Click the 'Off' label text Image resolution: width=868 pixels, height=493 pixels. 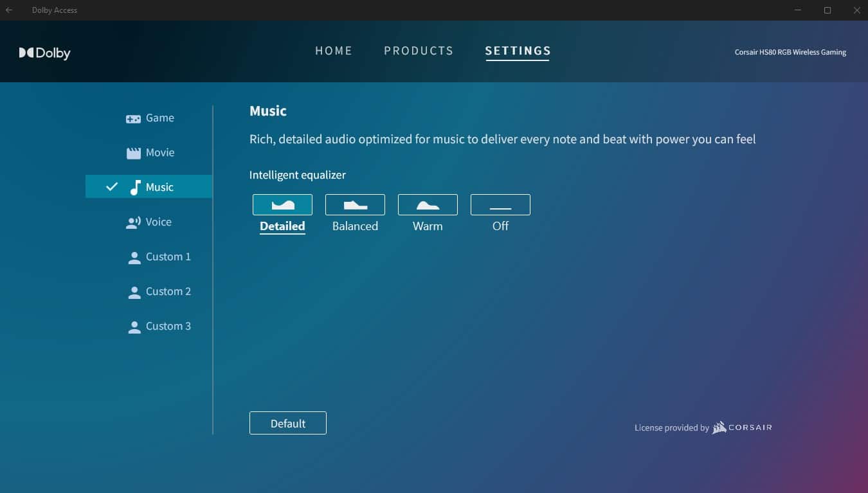pos(500,226)
